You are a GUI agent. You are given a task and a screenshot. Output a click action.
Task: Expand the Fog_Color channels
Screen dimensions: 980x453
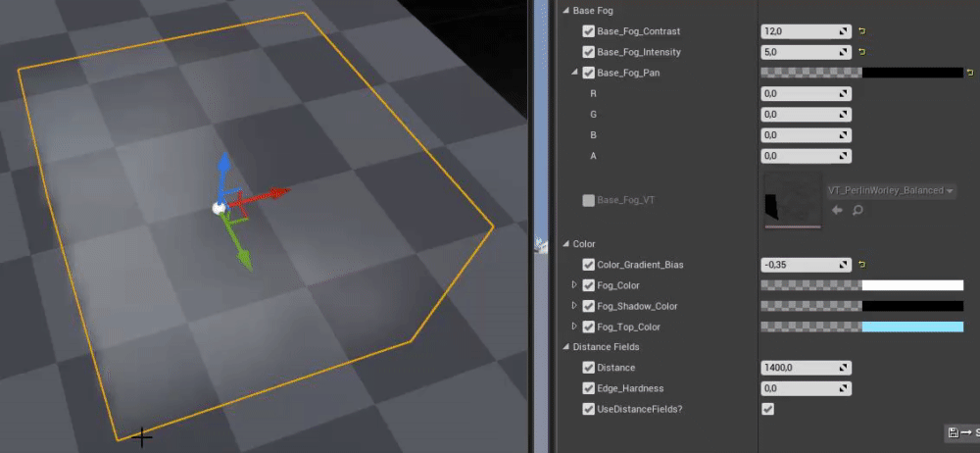tap(574, 285)
